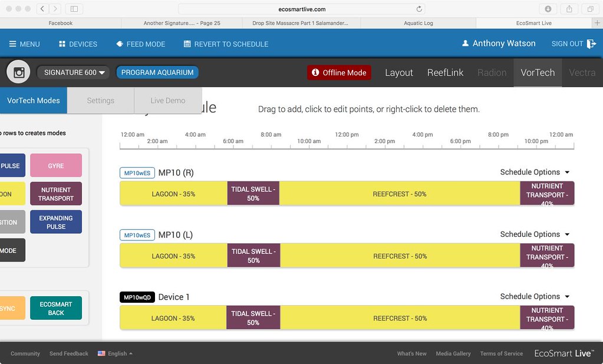Screen dimensions: 603x364
Task: Expand Schedule Options for MP10 (R)
Action: pos(535,172)
